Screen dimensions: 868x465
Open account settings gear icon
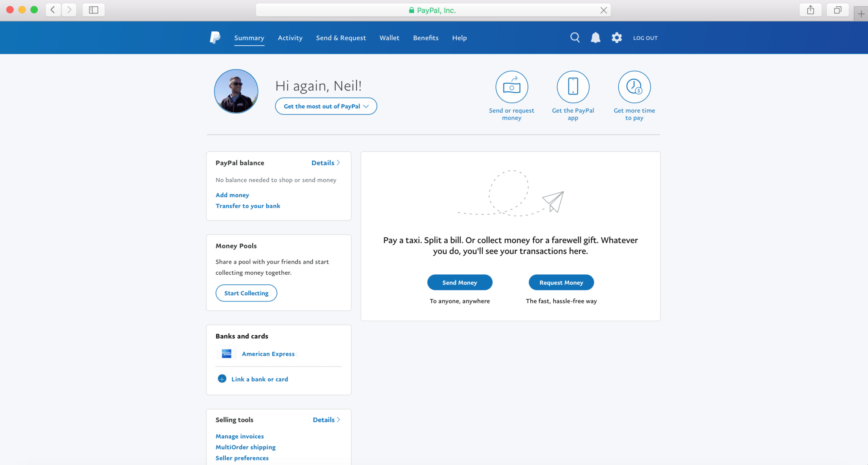tap(617, 38)
